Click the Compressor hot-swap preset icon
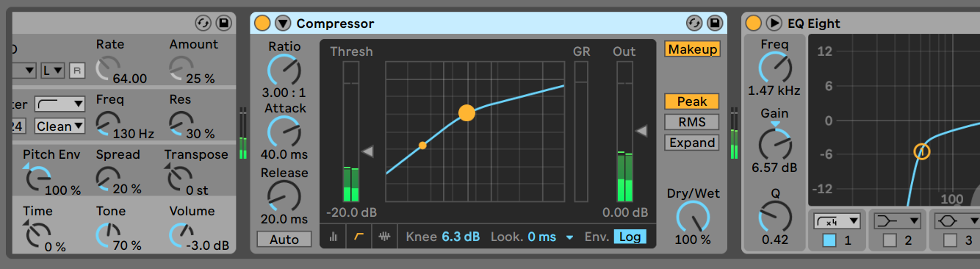The width and height of the screenshot is (980, 269). point(694,24)
